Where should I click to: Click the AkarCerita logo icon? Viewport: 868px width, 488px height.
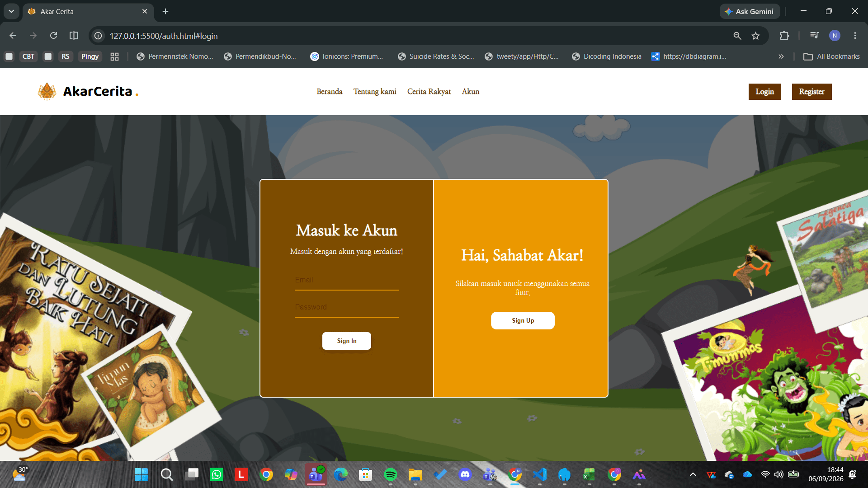(x=47, y=91)
